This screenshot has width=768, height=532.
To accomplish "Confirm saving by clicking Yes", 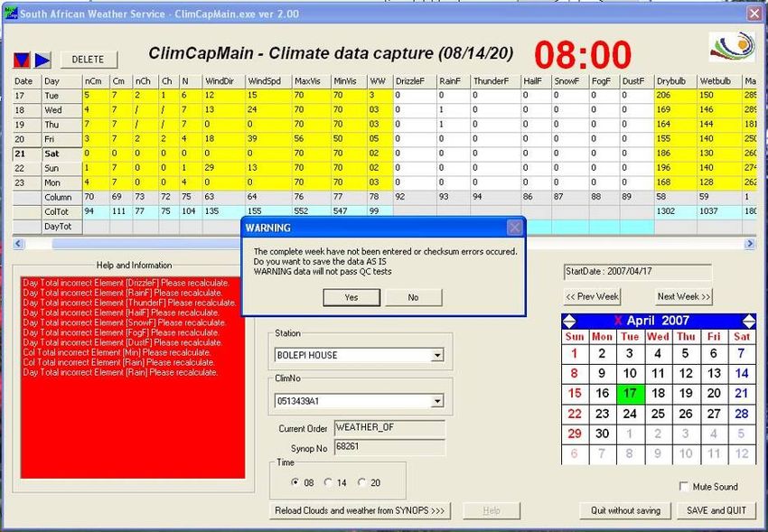I will (x=351, y=297).
